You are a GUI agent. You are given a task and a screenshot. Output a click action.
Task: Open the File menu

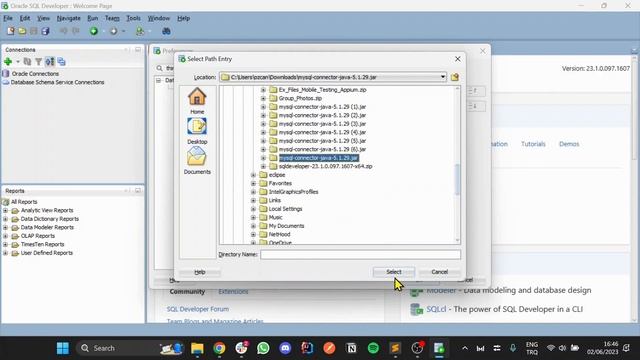pos(8,18)
